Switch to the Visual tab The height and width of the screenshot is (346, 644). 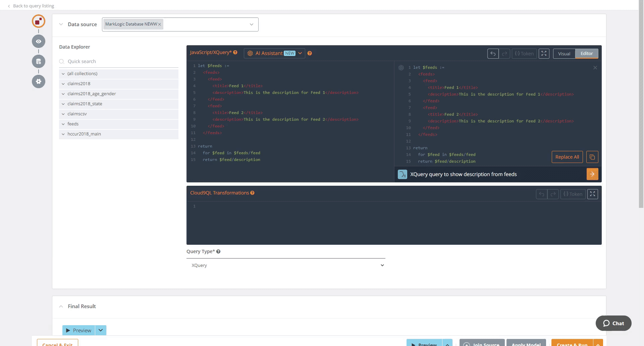[564, 53]
